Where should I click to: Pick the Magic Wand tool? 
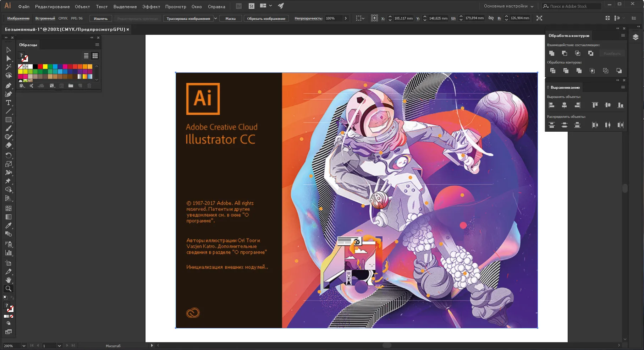pos(9,67)
